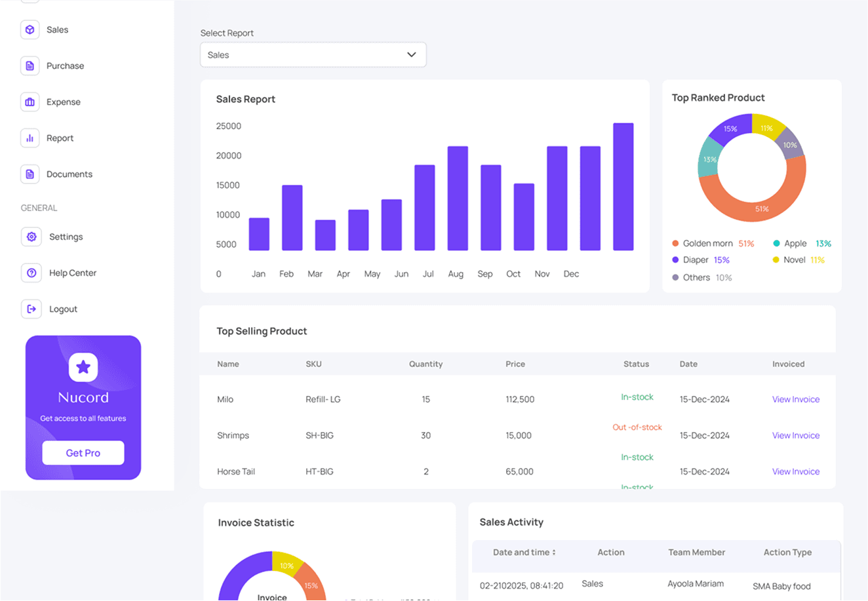Click the Documents file icon
This screenshot has height=601, width=868.
pos(30,174)
